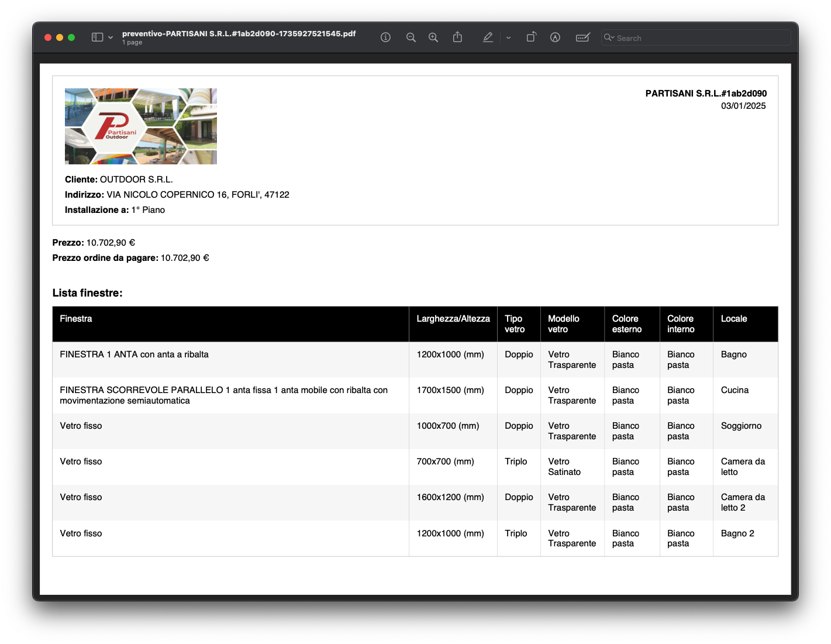The width and height of the screenshot is (831, 644).
Task: Close the Preview window
Action: coord(48,37)
